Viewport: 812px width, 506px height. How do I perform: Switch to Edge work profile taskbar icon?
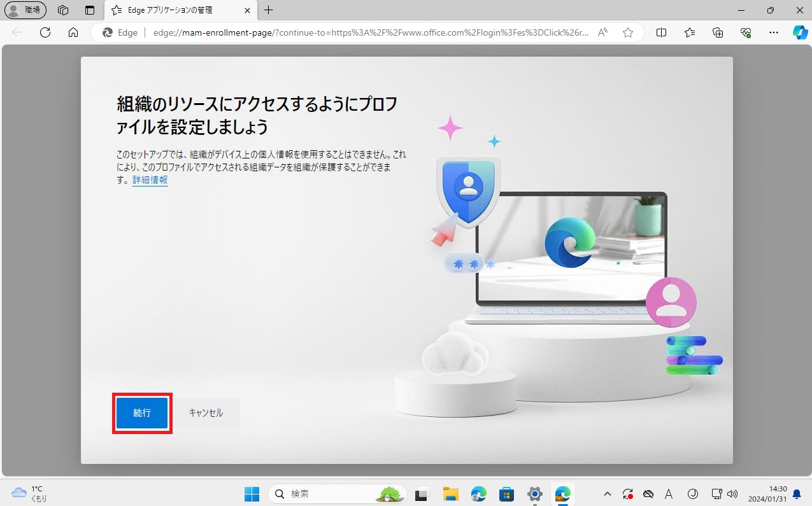coord(563,494)
